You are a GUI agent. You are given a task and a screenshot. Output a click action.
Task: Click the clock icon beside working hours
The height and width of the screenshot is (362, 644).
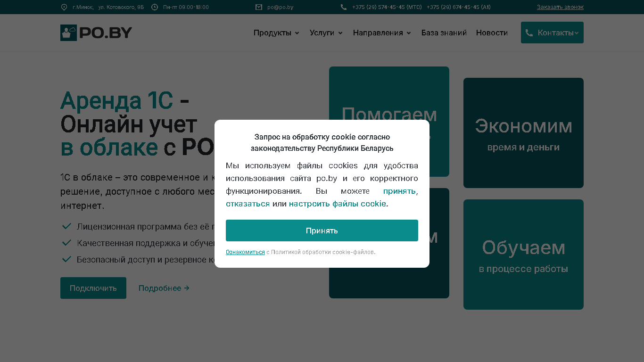pyautogui.click(x=155, y=7)
